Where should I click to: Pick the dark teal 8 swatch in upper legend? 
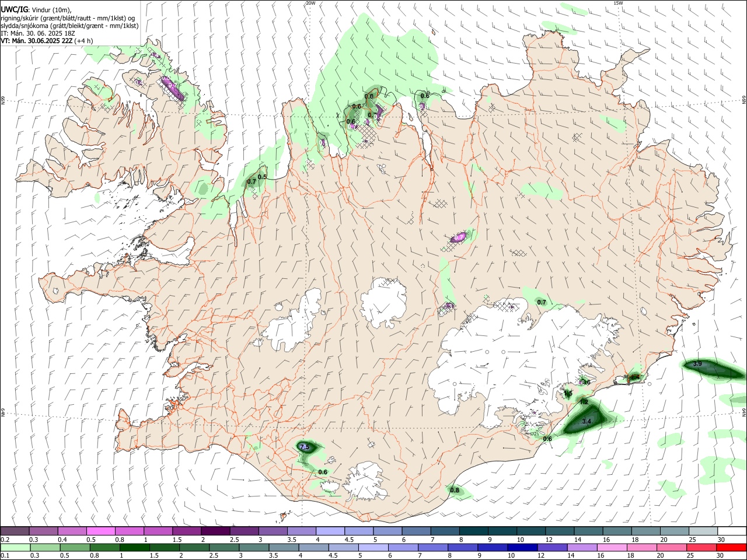(x=473, y=531)
